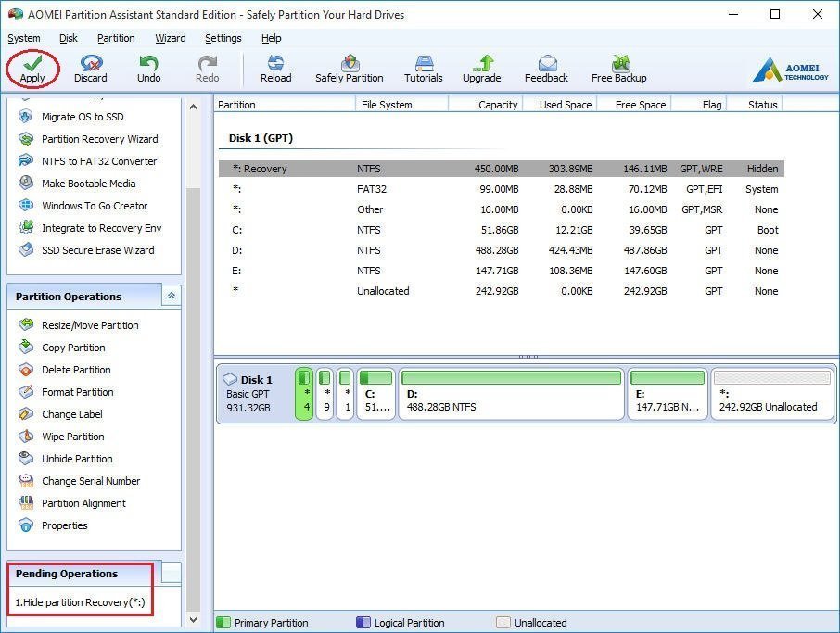Select the D: 488.28GB partition row
840x633 pixels.
(x=502, y=250)
